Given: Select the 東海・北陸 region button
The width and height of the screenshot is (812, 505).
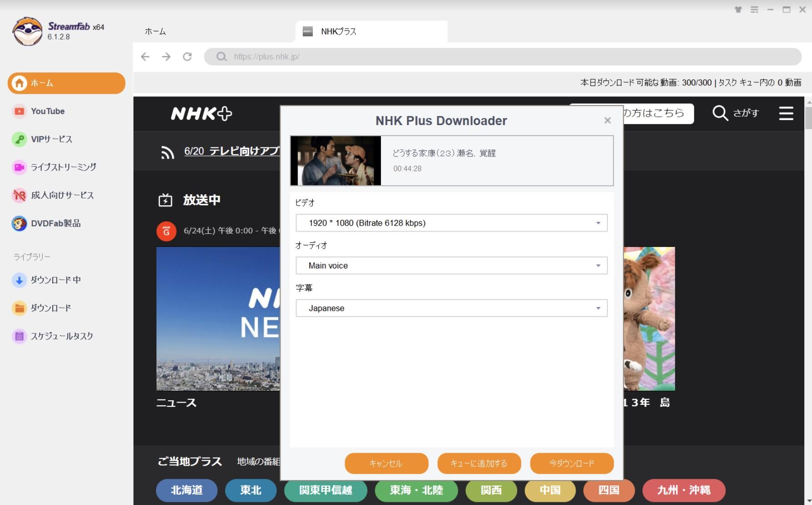Looking at the screenshot, I should (416, 490).
